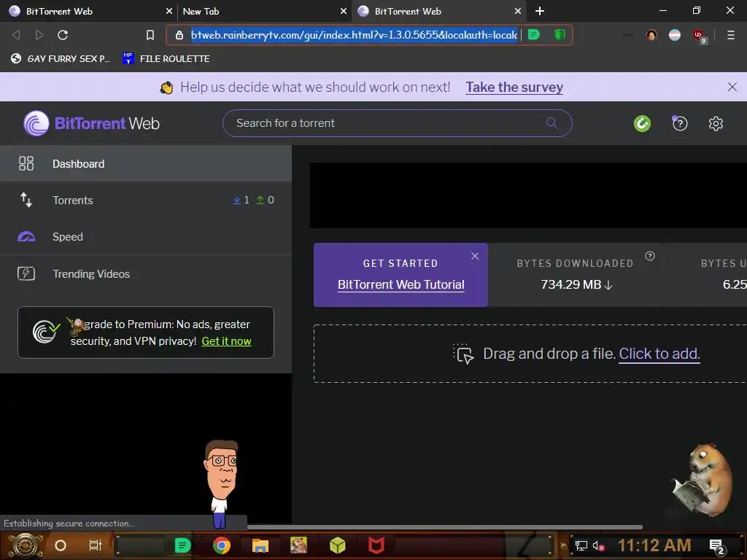
Task: Dismiss the survey banner
Action: pos(732,87)
